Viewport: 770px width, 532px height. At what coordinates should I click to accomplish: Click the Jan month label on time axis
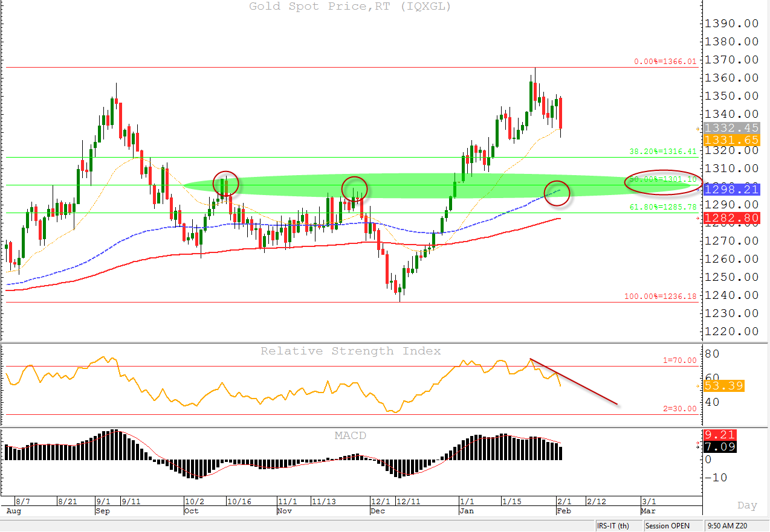click(x=467, y=511)
